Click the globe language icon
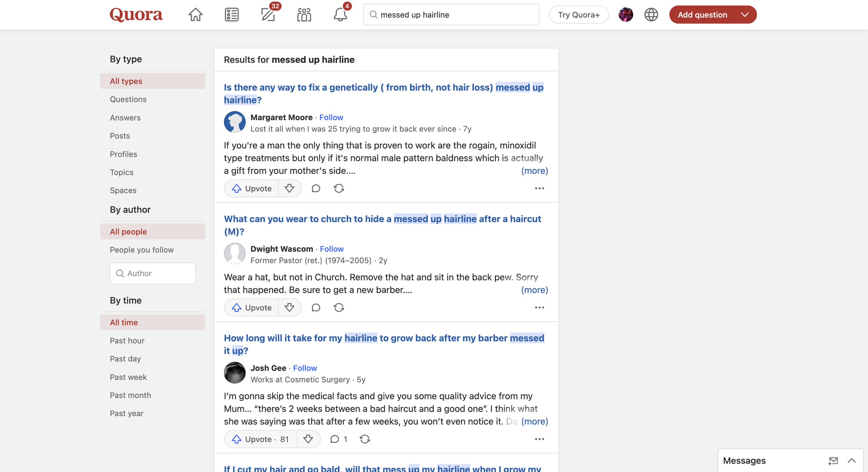Screen dimensions: 868x472 (651, 15)
